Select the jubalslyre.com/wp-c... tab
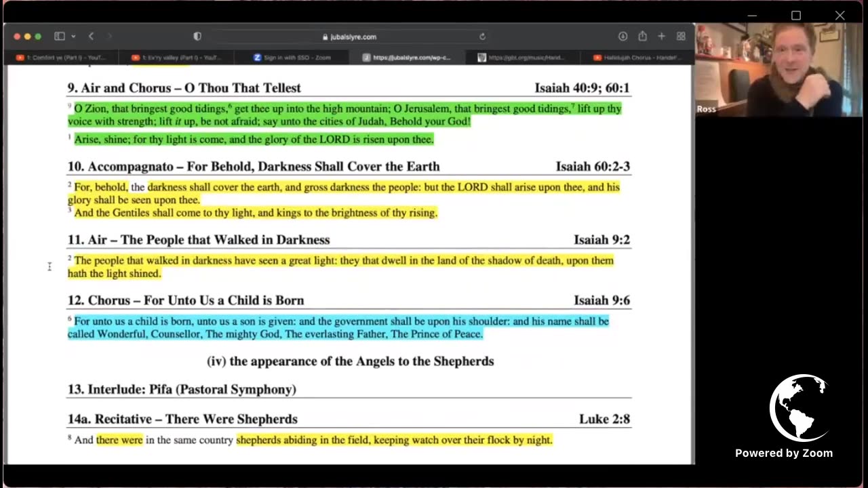Image resolution: width=868 pixels, height=488 pixels. coord(408,58)
